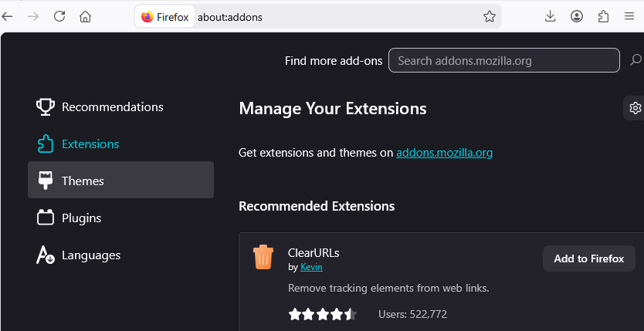Switch to the Extensions category
This screenshot has height=331, width=644.
(x=120, y=144)
